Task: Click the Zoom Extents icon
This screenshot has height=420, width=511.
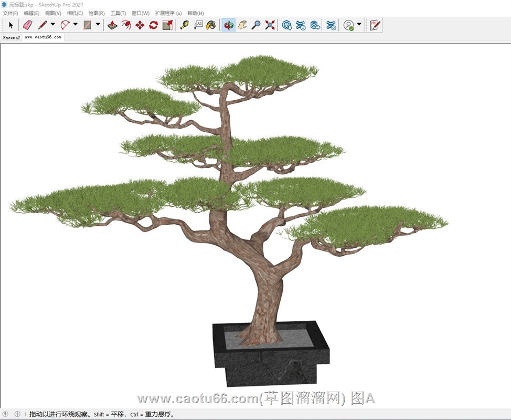Action: [x=270, y=25]
